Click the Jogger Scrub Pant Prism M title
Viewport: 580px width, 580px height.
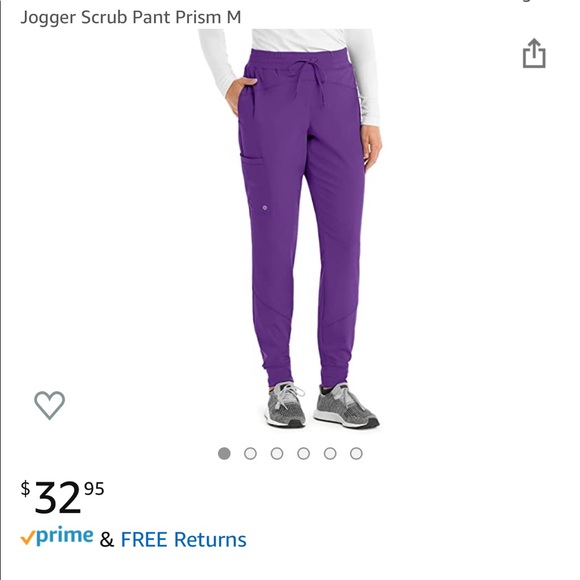pyautogui.click(x=131, y=17)
